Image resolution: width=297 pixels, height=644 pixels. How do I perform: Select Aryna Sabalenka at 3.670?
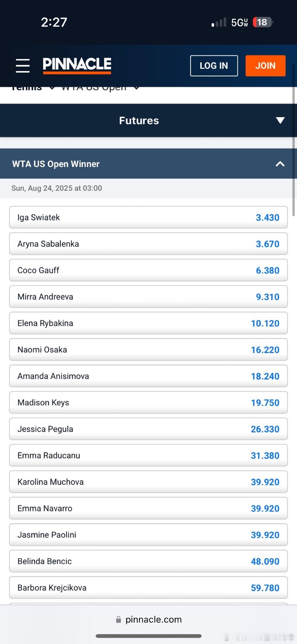tap(148, 244)
